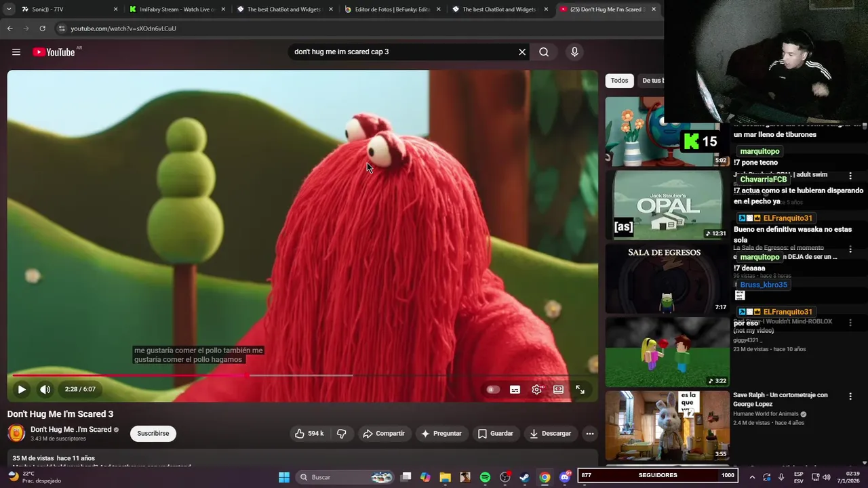Click the YouTube logo
The height and width of the screenshot is (488, 868).
[x=54, y=52]
